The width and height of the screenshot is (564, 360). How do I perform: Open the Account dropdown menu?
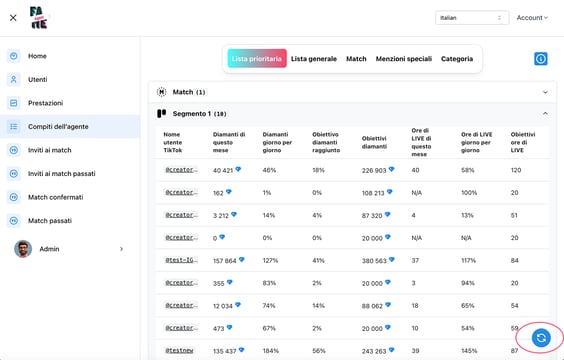pos(532,18)
